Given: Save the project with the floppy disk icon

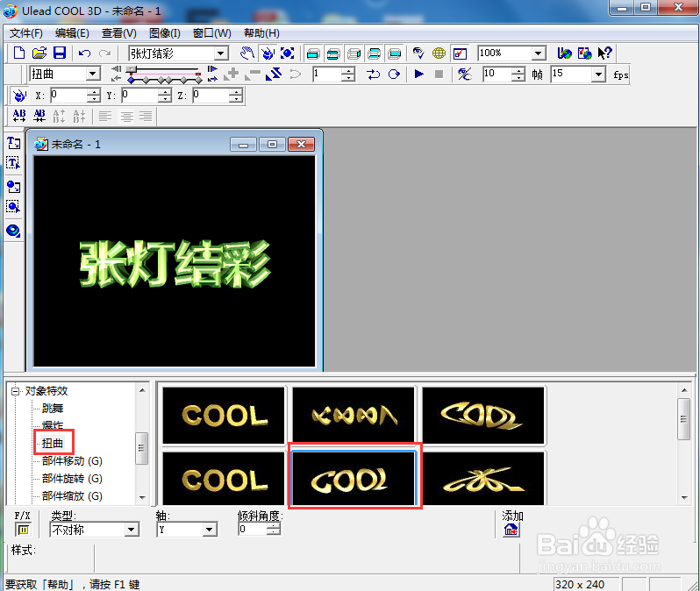Looking at the screenshot, I should tap(60, 53).
